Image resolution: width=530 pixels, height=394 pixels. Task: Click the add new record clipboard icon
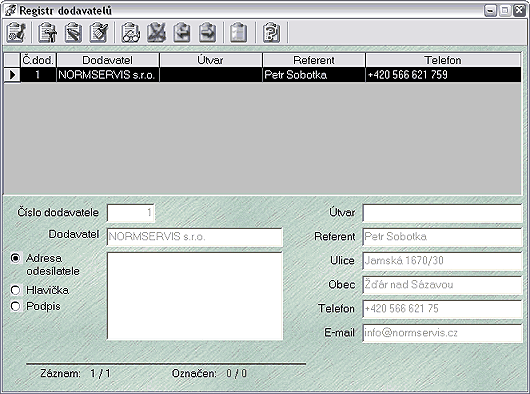47,33
